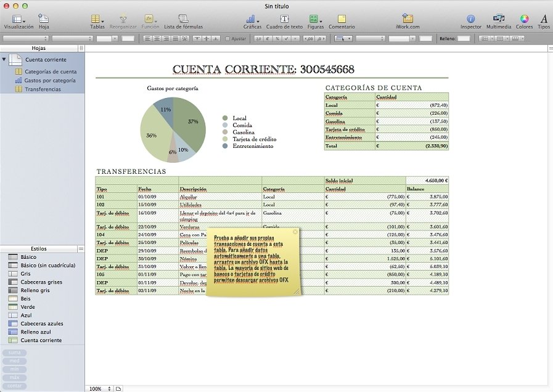
Task: Align cell content to top
Action: [197, 38]
